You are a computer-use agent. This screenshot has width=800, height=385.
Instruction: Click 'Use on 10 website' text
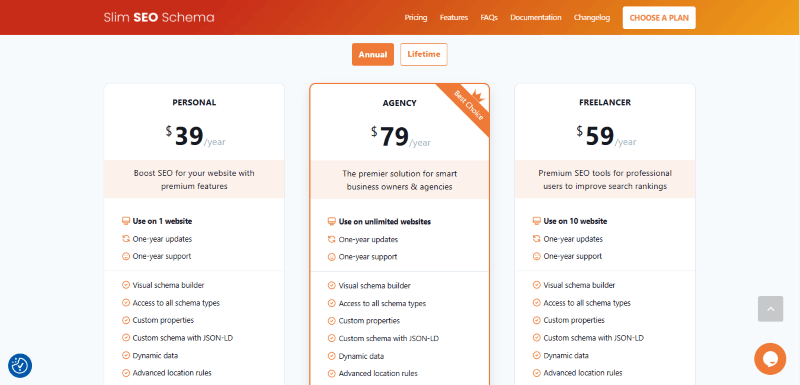pyautogui.click(x=575, y=221)
